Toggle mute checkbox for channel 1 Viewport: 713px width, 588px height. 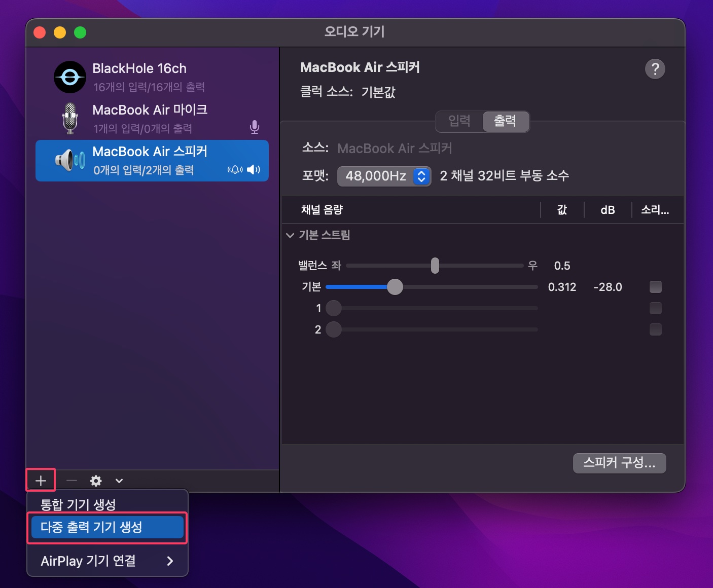[x=656, y=308]
